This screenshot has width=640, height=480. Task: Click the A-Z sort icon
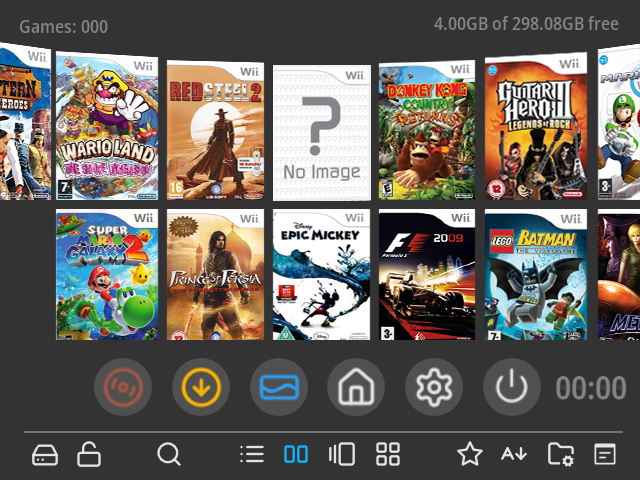[x=514, y=454]
